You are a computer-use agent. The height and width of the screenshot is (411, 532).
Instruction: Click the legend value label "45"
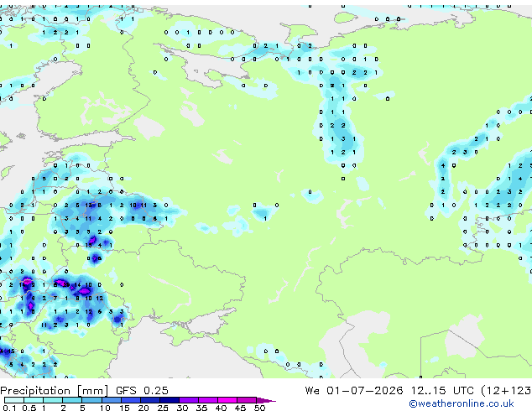(x=240, y=408)
